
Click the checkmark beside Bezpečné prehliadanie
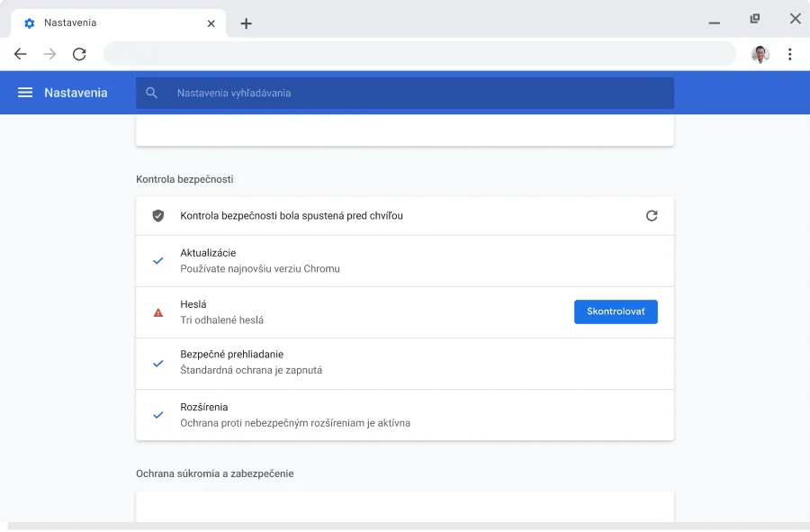(x=158, y=364)
